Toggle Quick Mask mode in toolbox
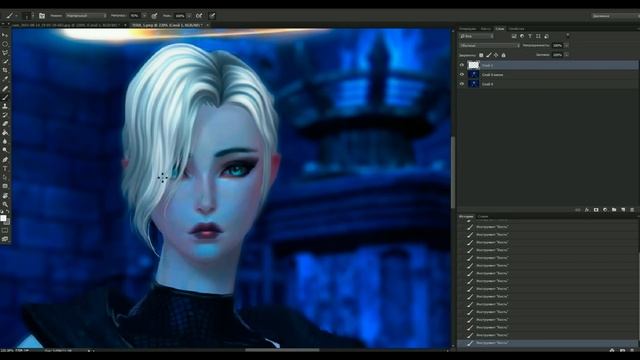The image size is (640, 360). (5, 231)
